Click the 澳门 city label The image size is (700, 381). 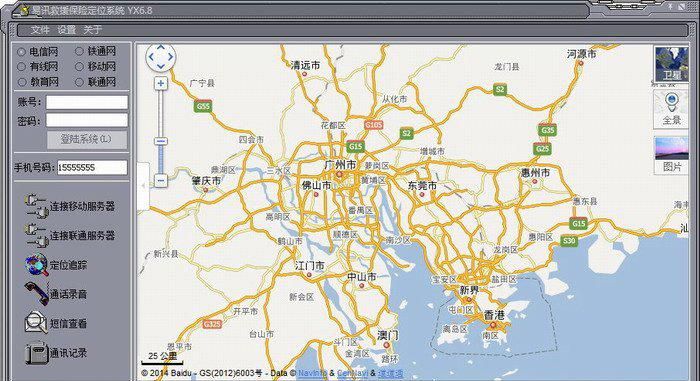pyautogui.click(x=388, y=335)
